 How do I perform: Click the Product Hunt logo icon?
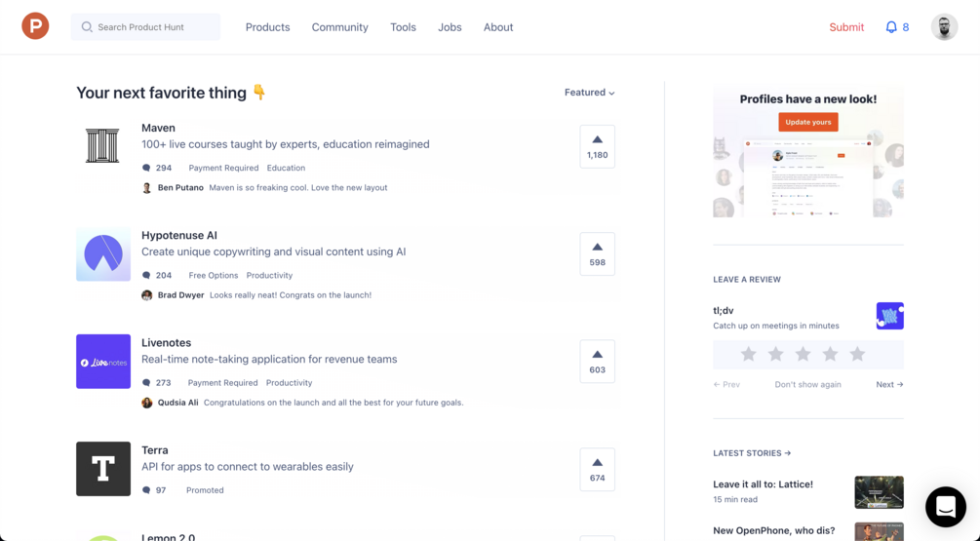pyautogui.click(x=35, y=26)
